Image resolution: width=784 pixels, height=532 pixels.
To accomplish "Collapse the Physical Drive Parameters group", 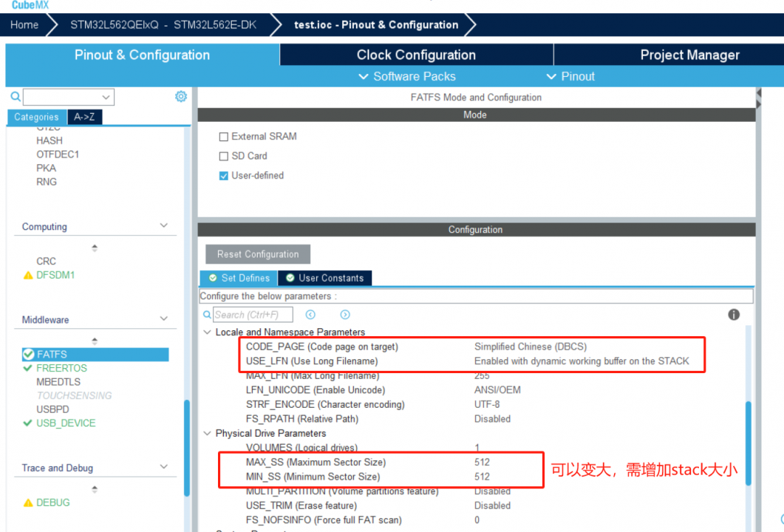I will (x=207, y=433).
